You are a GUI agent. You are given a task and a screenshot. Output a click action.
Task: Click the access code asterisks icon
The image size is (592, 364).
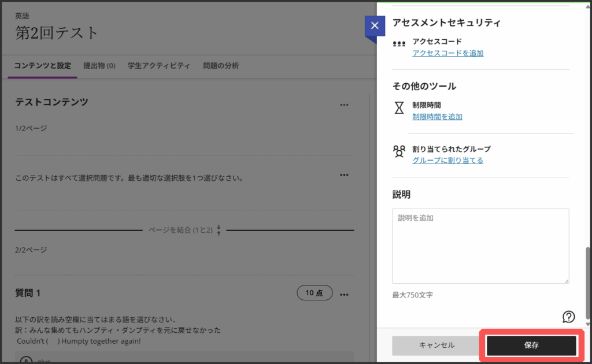(399, 44)
